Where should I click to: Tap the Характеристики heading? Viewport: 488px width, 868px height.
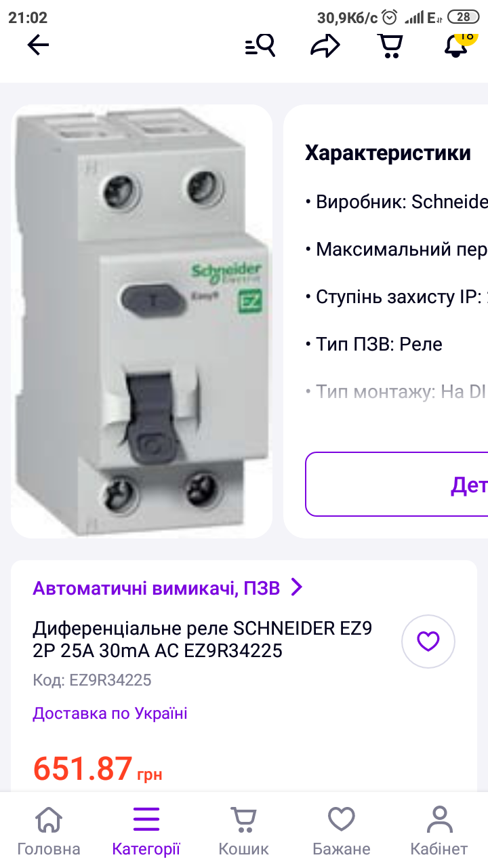pyautogui.click(x=388, y=153)
